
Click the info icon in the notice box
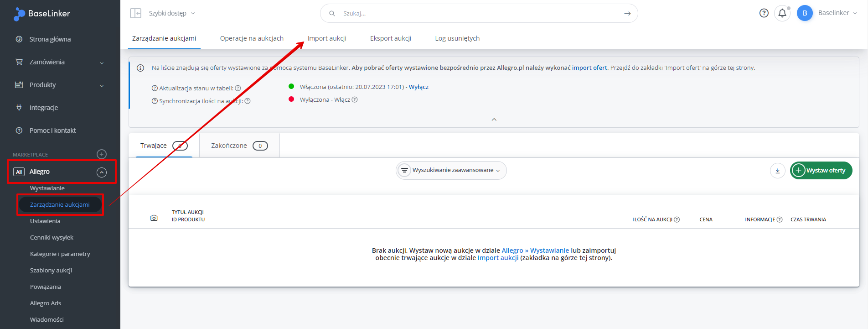140,68
